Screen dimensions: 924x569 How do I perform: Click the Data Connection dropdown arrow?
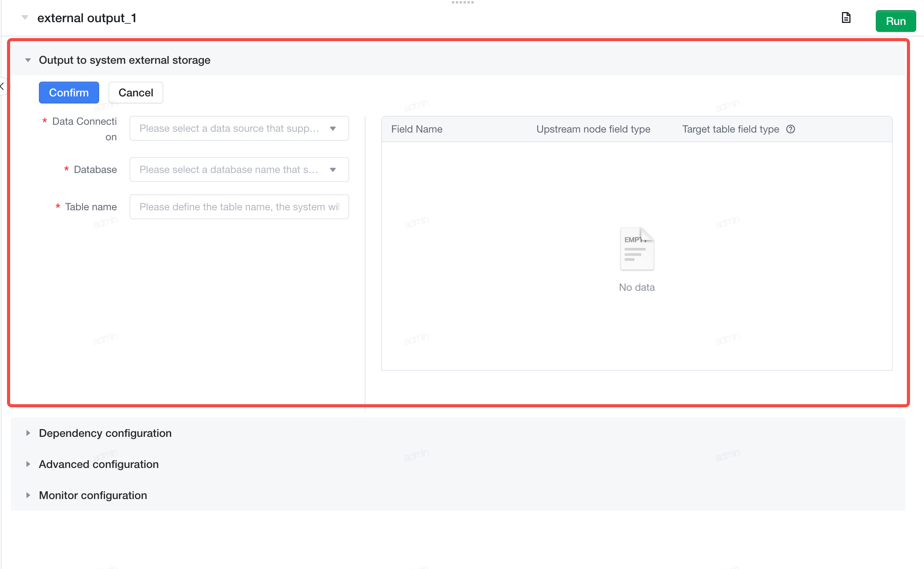333,129
